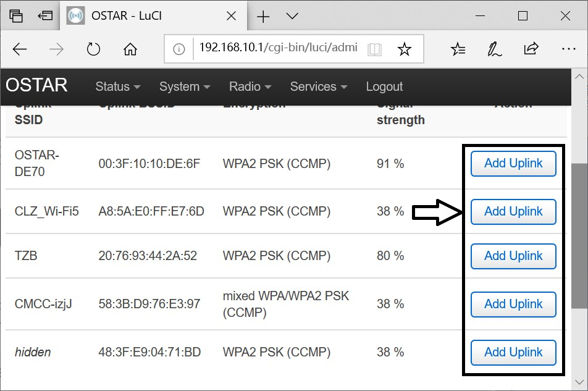Viewport: 588px width, 391px height.
Task: Share this page via share icon
Action: [531, 49]
